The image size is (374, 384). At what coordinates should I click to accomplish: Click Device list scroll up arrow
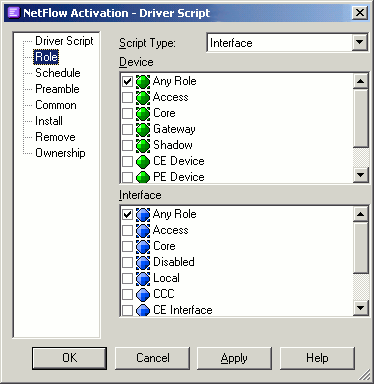[x=360, y=81]
